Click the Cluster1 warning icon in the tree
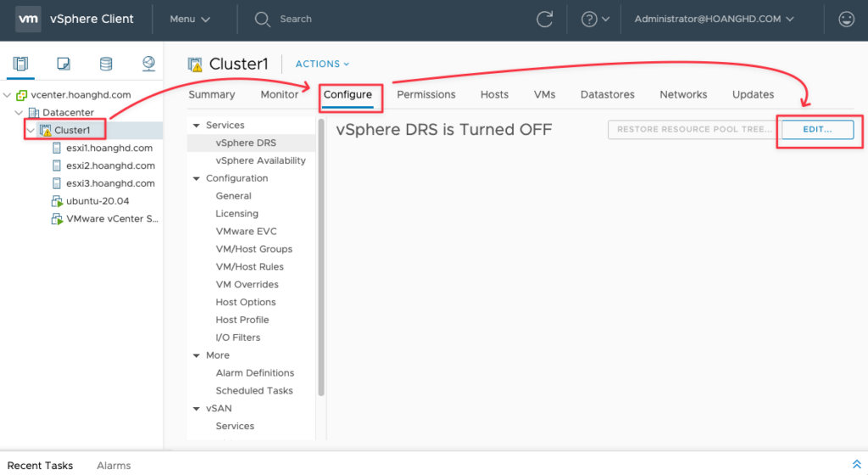Image resolution: width=868 pixels, height=475 pixels. click(x=46, y=131)
